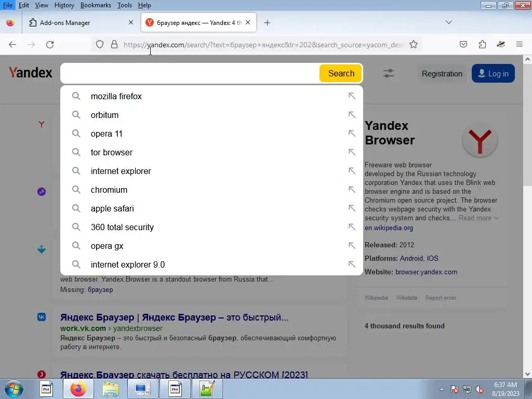The image size is (532, 399).
Task: Select 'internet explorer 9.0' suggestion
Action: point(211,264)
